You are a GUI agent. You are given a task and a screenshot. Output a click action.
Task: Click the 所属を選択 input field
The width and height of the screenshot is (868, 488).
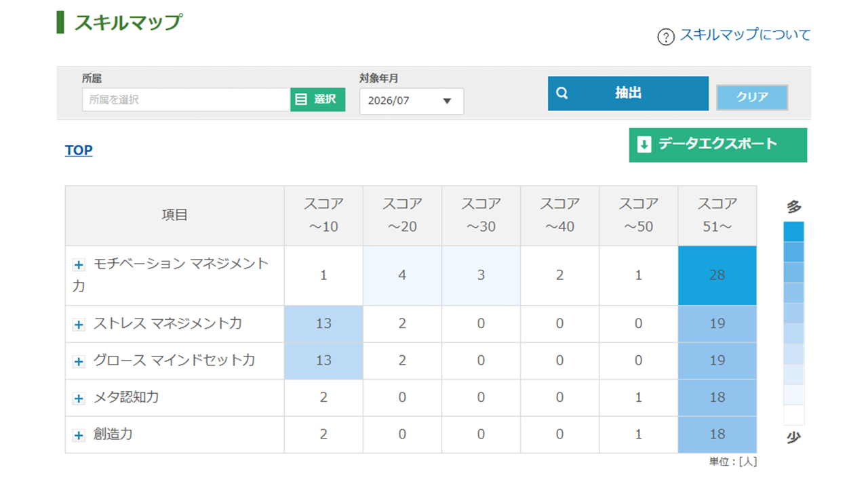[186, 100]
